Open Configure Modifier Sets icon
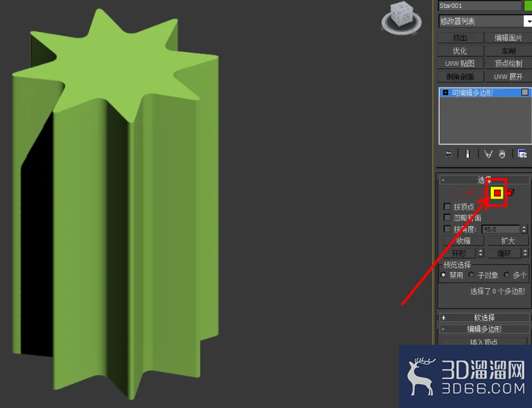The width and height of the screenshot is (532, 408). point(522,154)
